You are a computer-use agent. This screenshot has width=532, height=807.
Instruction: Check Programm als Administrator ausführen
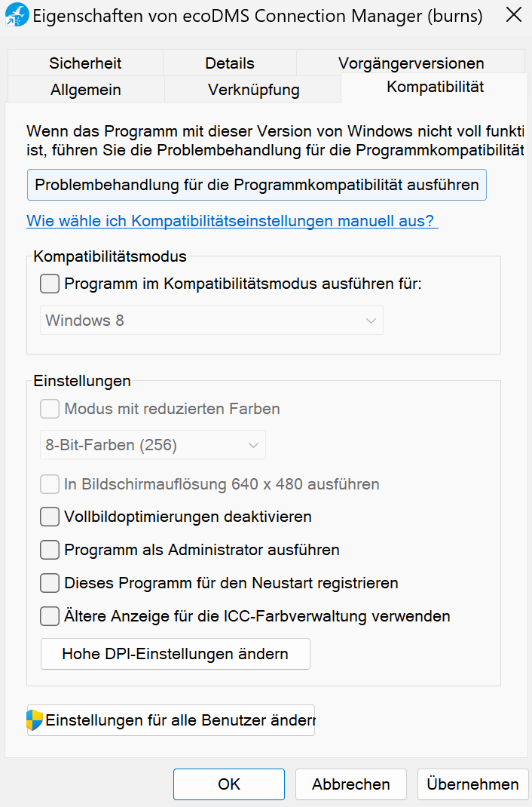point(50,550)
